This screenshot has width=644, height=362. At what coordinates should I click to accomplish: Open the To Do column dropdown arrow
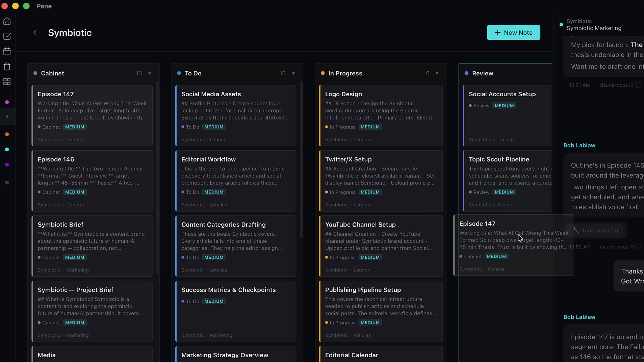pos(293,73)
